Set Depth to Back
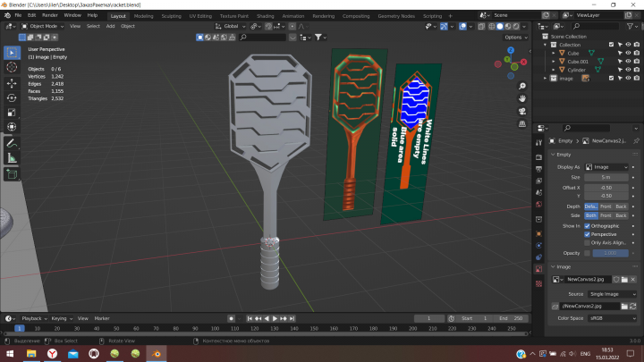Viewport: 644px width, 362px height. pos(621,206)
